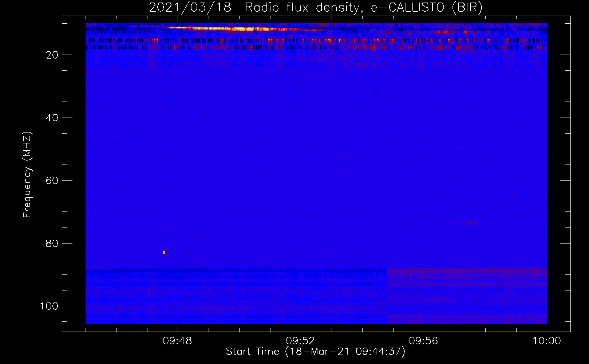Click the 10:00 time tick label
The image size is (589, 364).
tap(547, 341)
